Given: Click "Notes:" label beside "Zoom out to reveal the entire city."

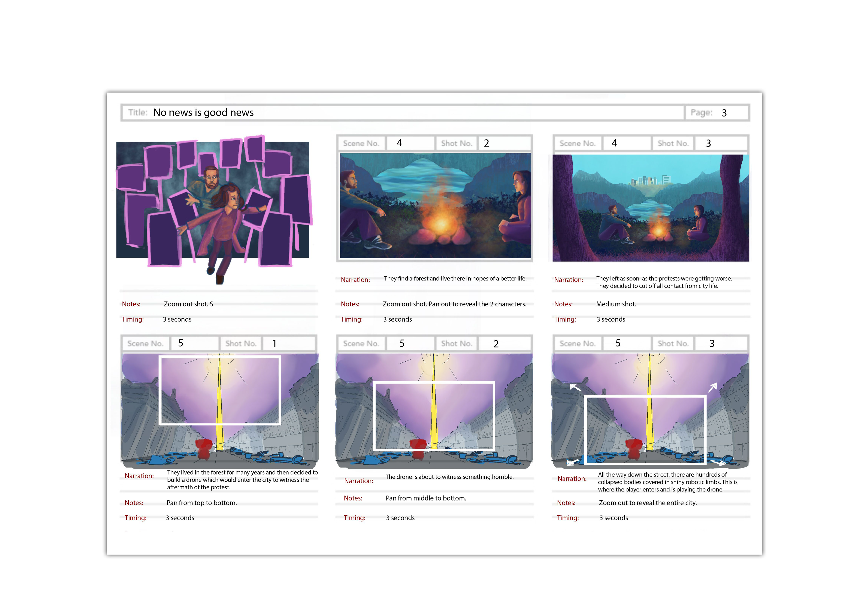Looking at the screenshot, I should [566, 503].
